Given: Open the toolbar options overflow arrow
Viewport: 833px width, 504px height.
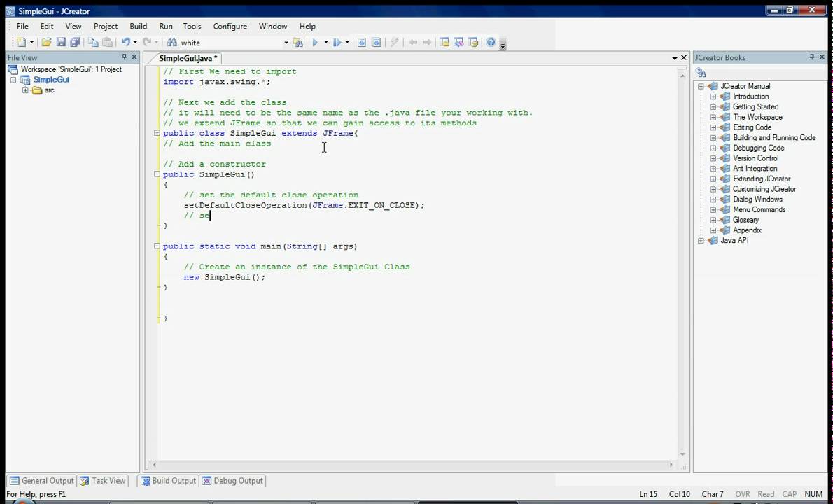Looking at the screenshot, I should [x=503, y=45].
